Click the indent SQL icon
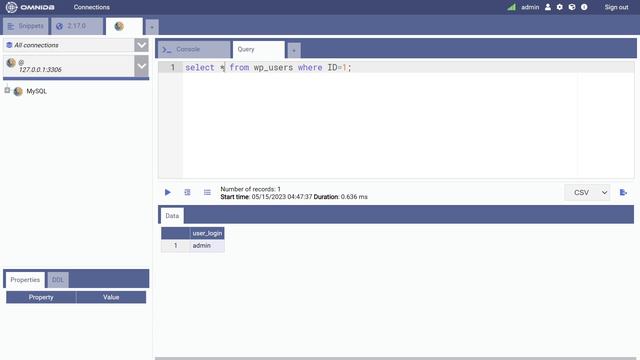 pyautogui.click(x=187, y=192)
